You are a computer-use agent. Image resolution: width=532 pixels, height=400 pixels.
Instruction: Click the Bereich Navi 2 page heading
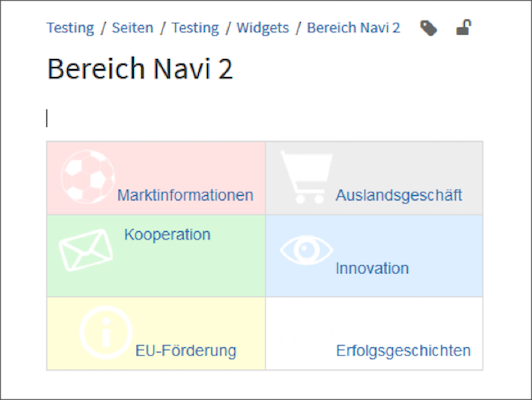(x=140, y=69)
